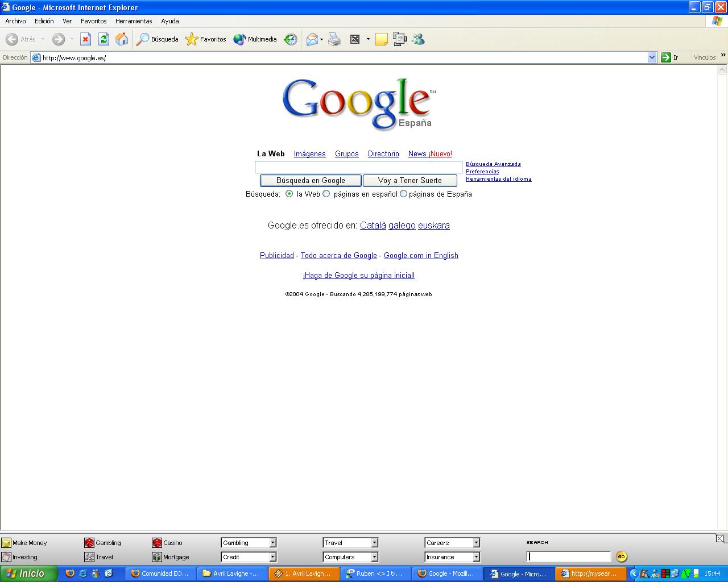Click 'Voy a Tener Suerte' button

(409, 180)
